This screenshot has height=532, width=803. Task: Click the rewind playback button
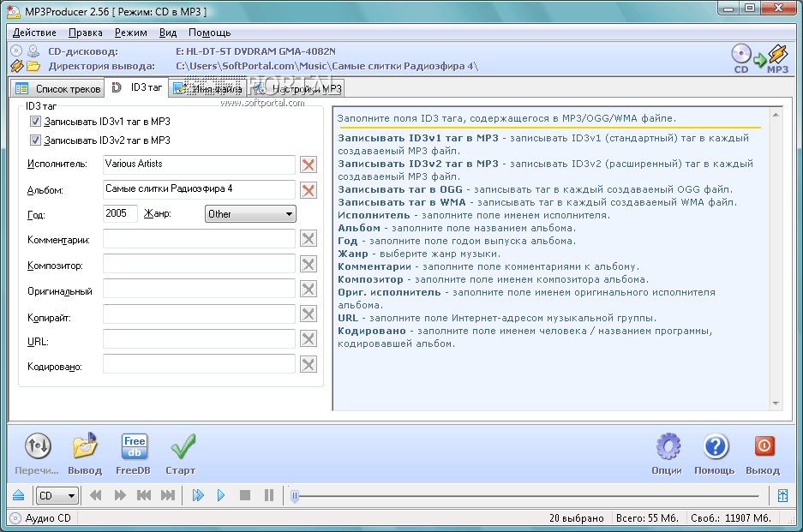pos(95,495)
